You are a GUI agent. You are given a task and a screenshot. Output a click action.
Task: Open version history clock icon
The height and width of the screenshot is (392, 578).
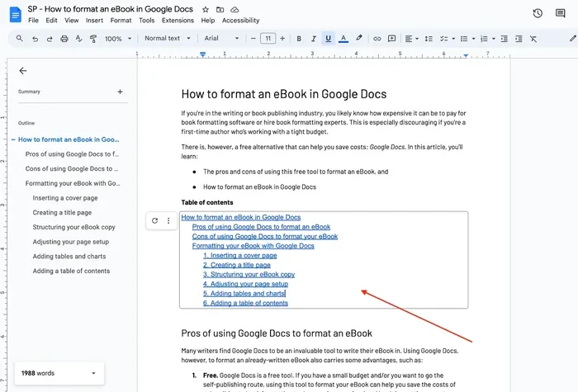coord(538,13)
